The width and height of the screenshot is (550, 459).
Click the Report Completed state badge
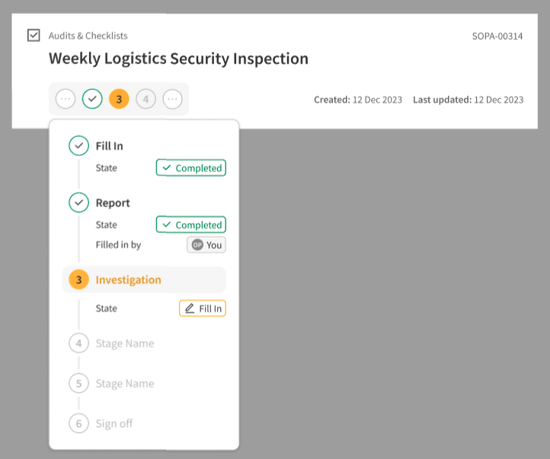[x=191, y=225]
